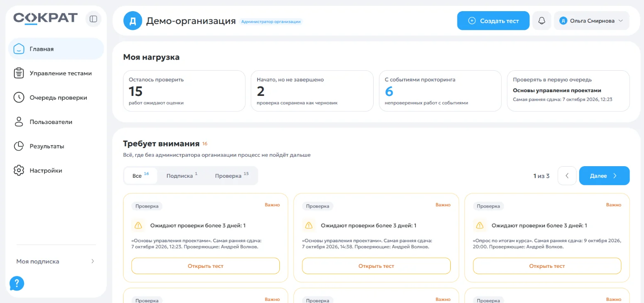The height and width of the screenshot is (303, 644).
Task: Click the warning icon on the Опрос card
Action: pos(480,225)
